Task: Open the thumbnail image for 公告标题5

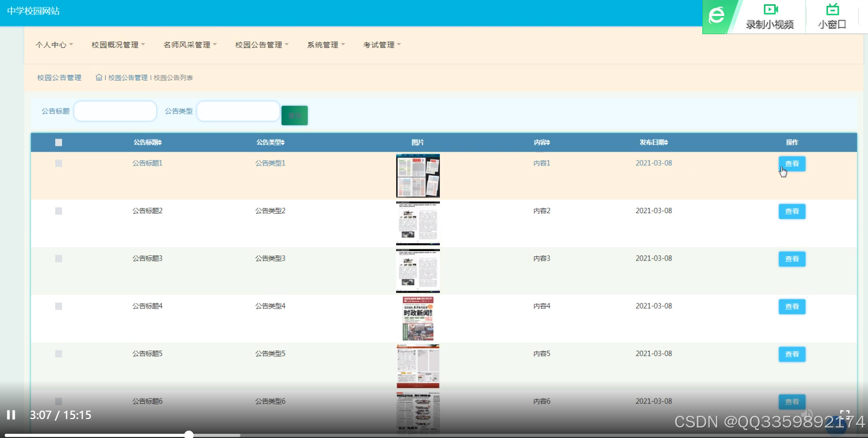Action: tap(418, 366)
